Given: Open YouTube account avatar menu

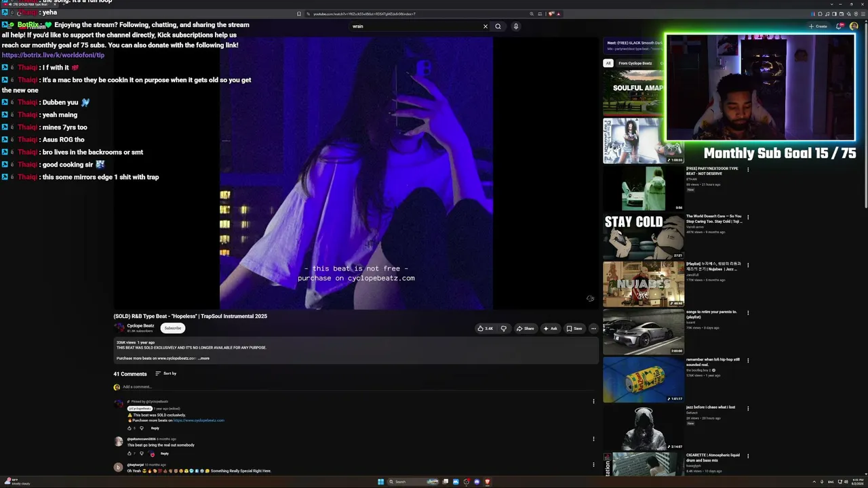Looking at the screenshot, I should tap(854, 26).
